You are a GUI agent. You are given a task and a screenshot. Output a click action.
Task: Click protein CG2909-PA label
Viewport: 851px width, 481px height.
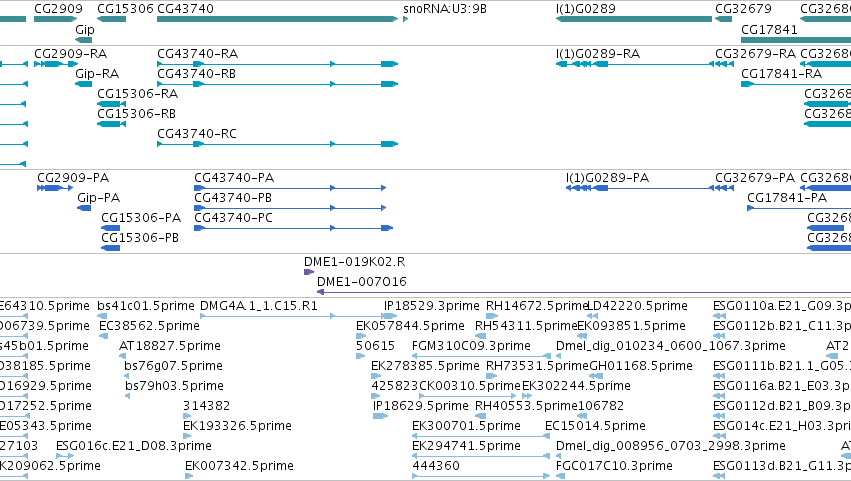click(73, 178)
